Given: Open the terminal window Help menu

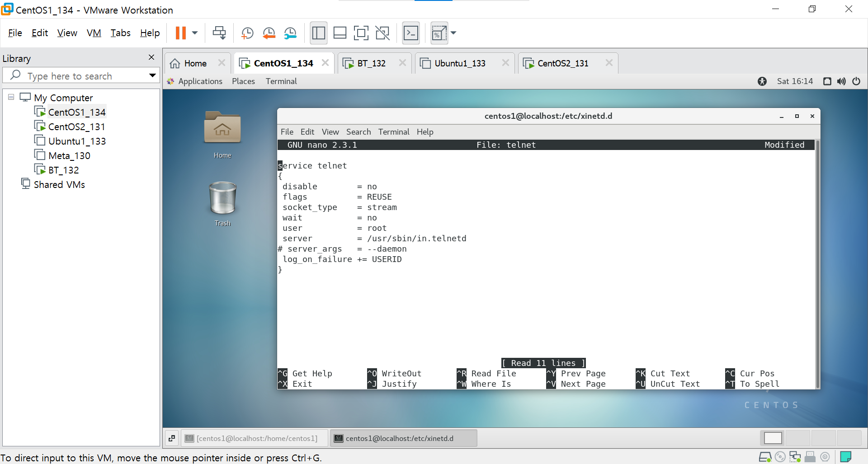Looking at the screenshot, I should click(425, 132).
